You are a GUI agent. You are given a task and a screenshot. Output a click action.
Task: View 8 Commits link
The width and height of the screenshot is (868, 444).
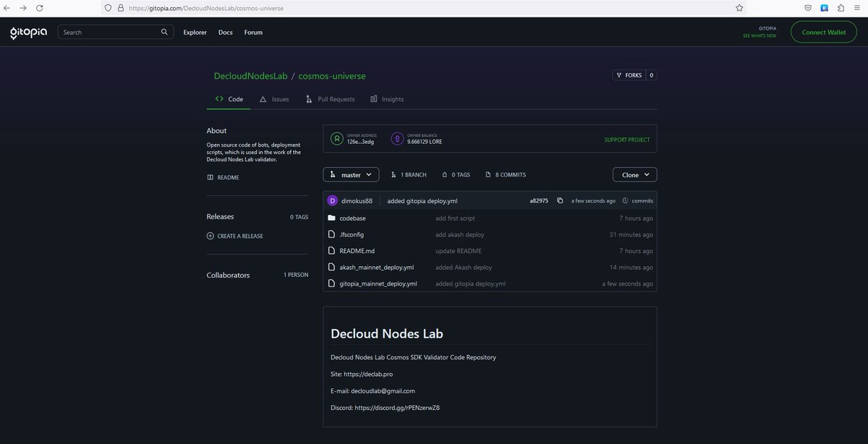(x=506, y=175)
